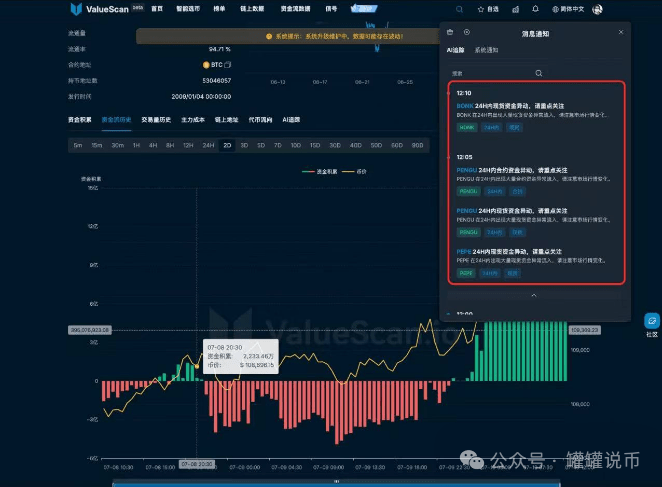Image resolution: width=662 pixels, height=487 pixels.
Task: Choose the 90D timeframe button
Action: (x=417, y=145)
